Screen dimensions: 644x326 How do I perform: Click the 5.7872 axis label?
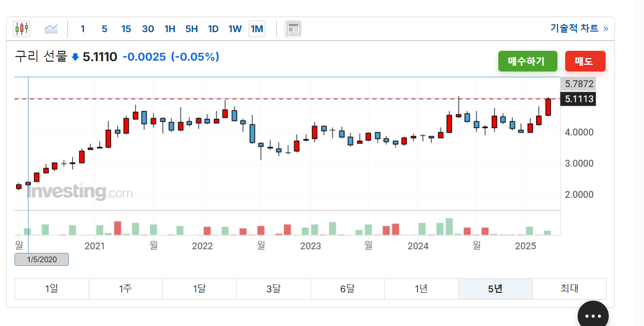[x=579, y=83]
